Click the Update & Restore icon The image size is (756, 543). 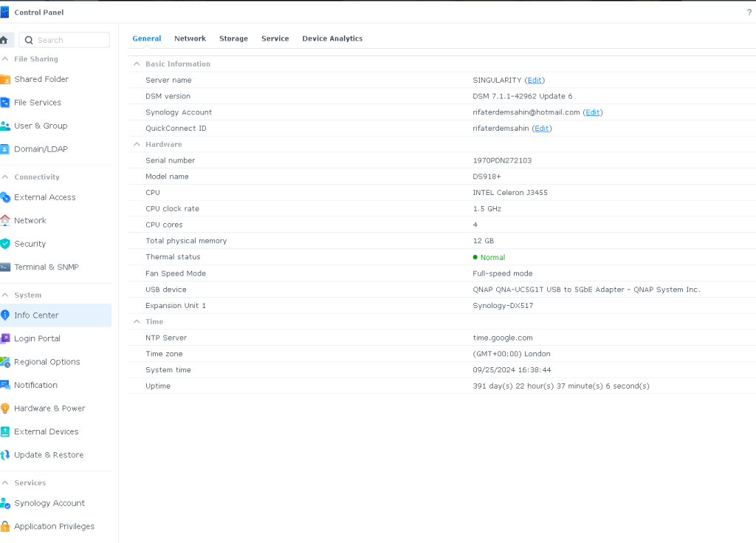click(x=5, y=454)
